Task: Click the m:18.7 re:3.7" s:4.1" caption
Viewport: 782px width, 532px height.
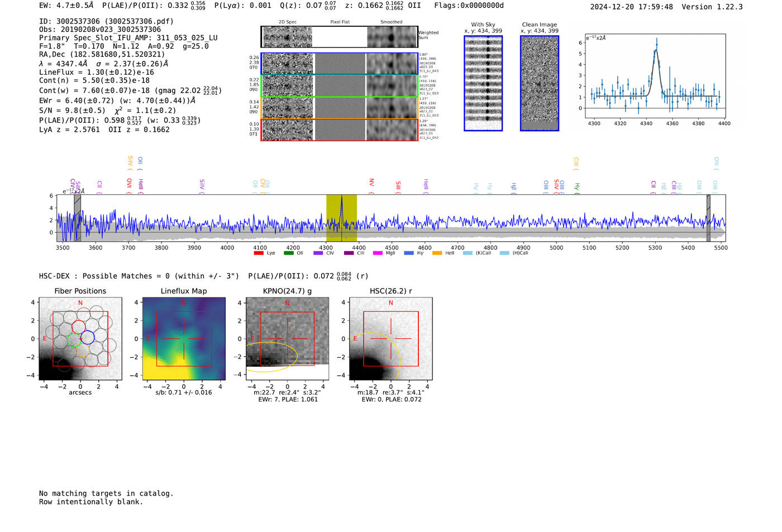Action: pyautogui.click(x=391, y=392)
